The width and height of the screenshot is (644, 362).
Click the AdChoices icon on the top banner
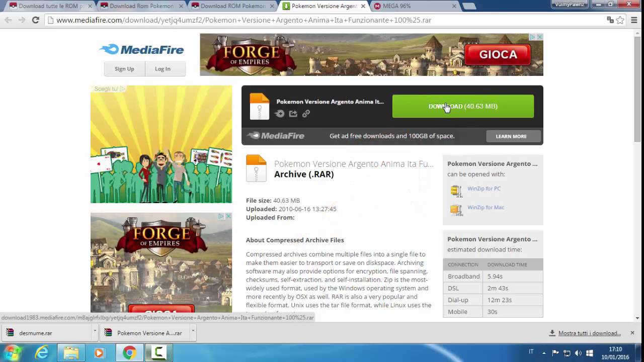click(532, 37)
